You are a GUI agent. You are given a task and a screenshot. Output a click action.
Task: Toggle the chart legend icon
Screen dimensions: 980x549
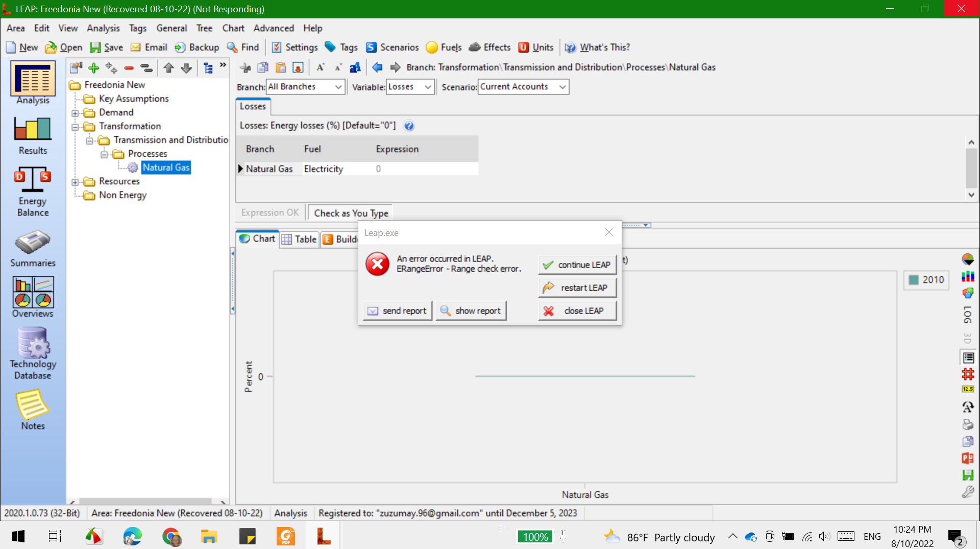tap(968, 357)
